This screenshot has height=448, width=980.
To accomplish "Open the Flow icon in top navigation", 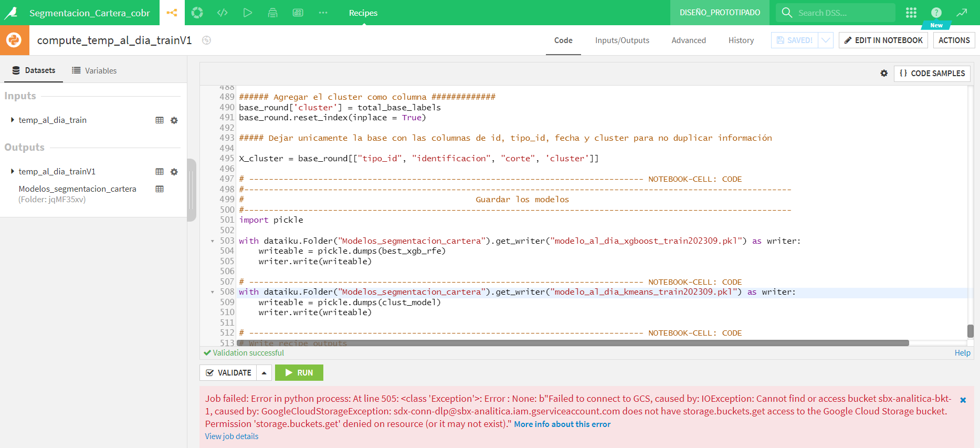I will click(x=172, y=13).
